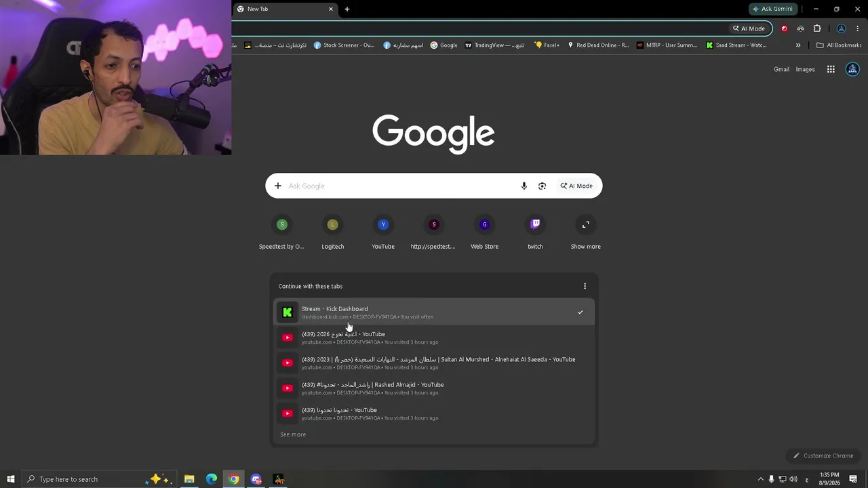Open the Gmail link
Viewport: 868px width, 488px height.
point(781,69)
